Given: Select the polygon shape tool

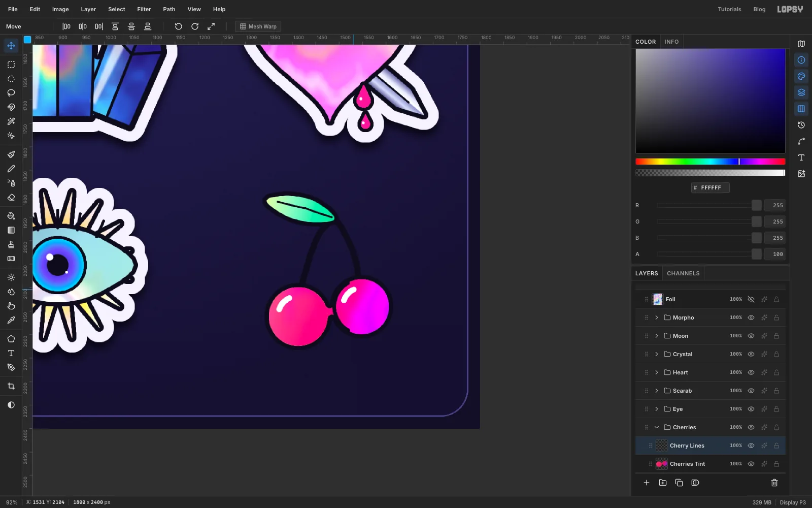Looking at the screenshot, I should (x=11, y=339).
